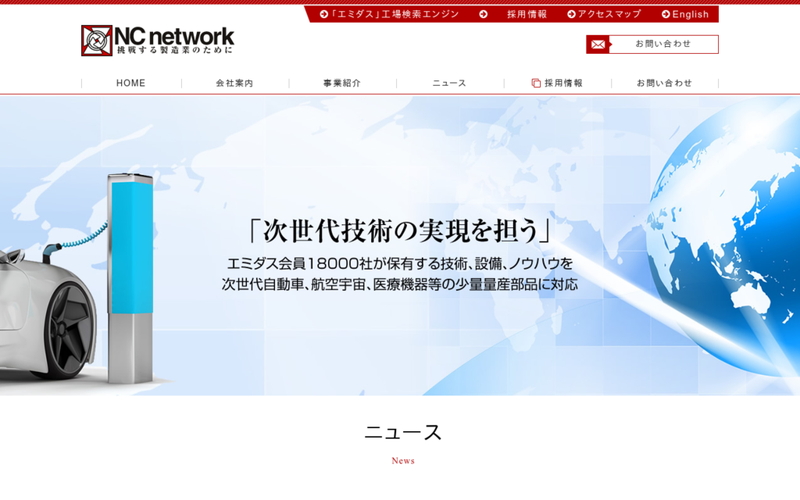The image size is (800, 500).
Task: Click the arrow icon before red-bar 採用情報
Action: coord(484,14)
